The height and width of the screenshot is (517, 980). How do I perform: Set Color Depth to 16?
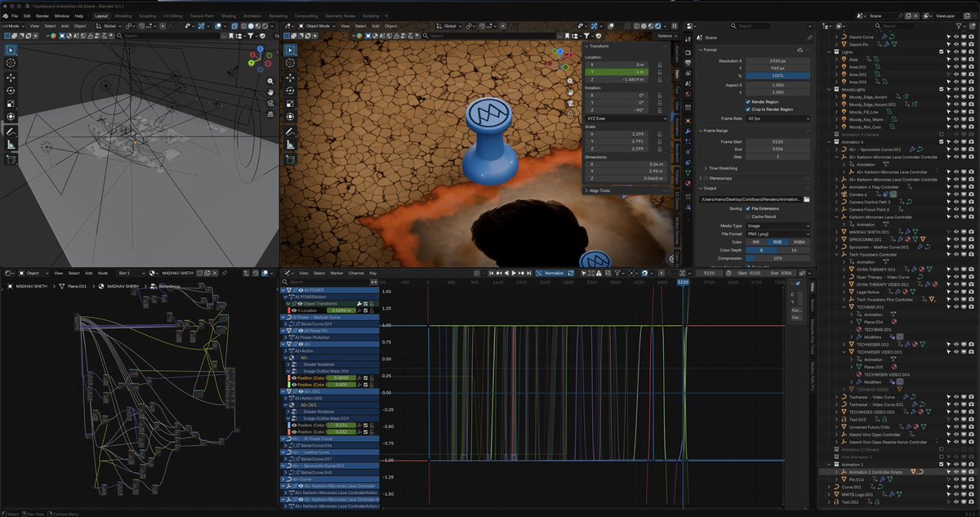pos(795,250)
